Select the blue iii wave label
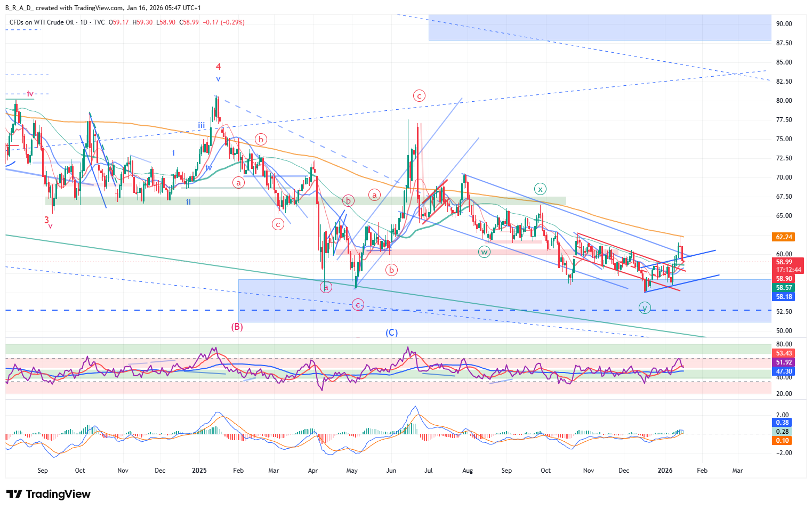The width and height of the screenshot is (812, 510). coord(201,126)
